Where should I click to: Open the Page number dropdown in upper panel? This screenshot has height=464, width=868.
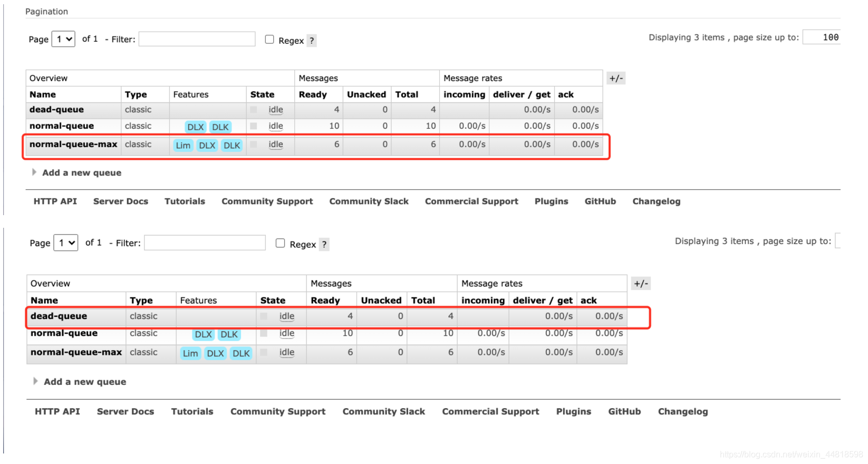tap(63, 39)
